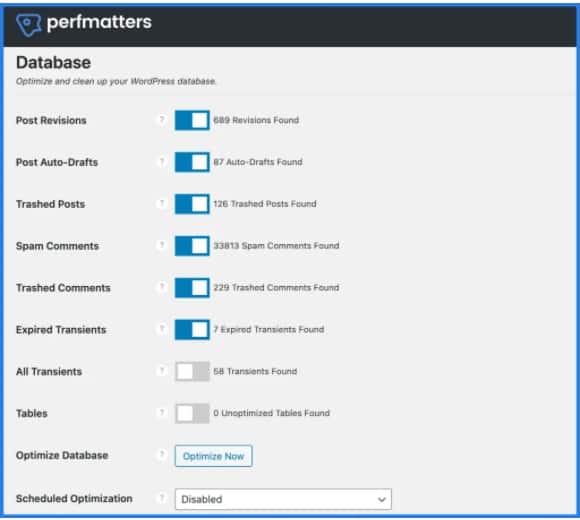This screenshot has width=580, height=520.
Task: Show help icon next to Trashed Posts
Action: tap(162, 203)
